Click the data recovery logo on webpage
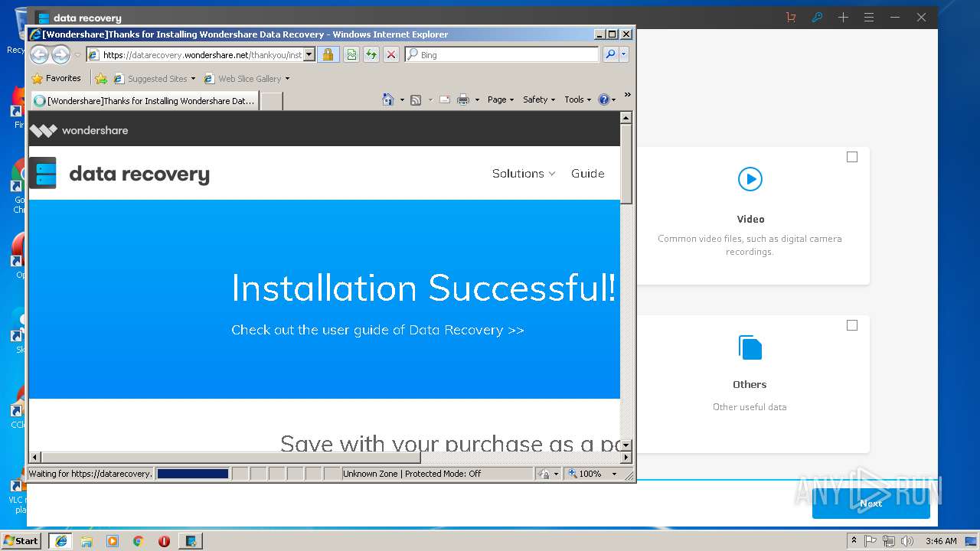The width and height of the screenshot is (980, 551). point(119,174)
